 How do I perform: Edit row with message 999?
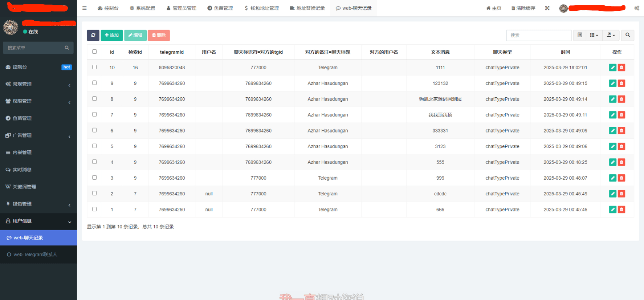click(x=613, y=178)
